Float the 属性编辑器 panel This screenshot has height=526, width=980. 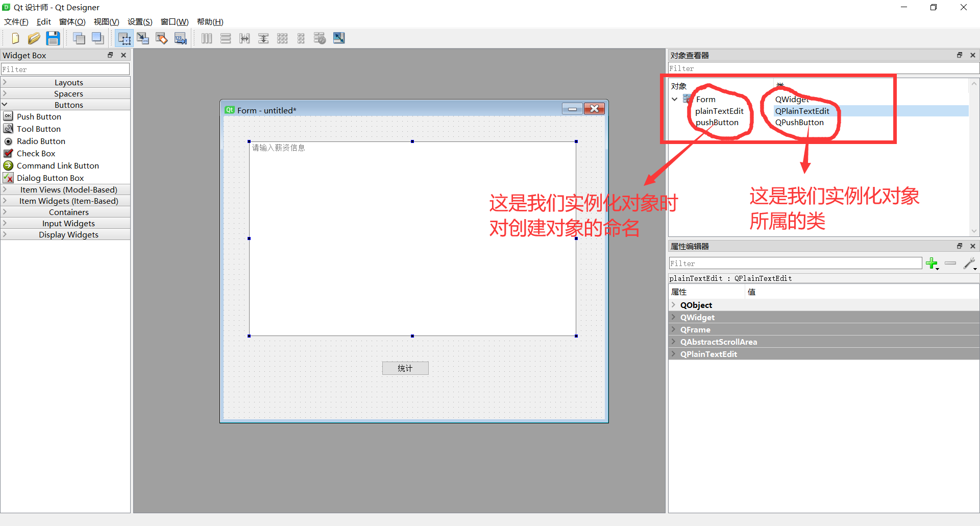point(960,246)
